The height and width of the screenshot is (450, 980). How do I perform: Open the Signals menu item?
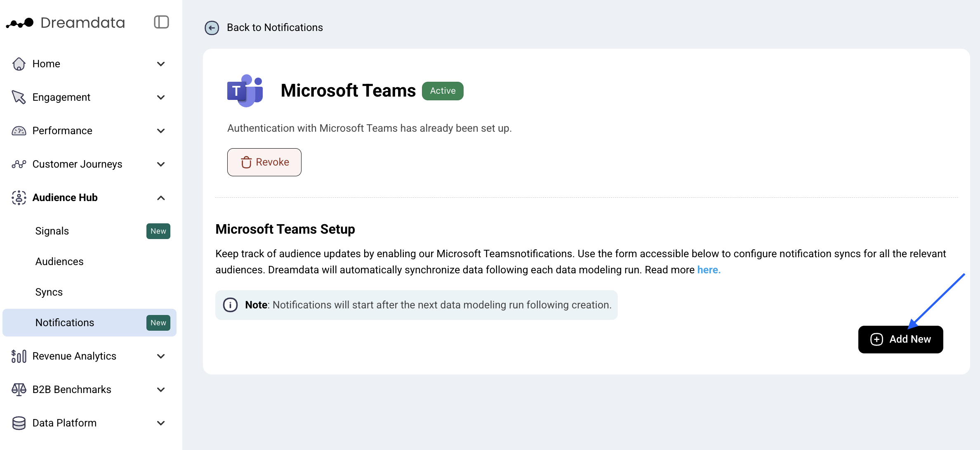pos(90,231)
